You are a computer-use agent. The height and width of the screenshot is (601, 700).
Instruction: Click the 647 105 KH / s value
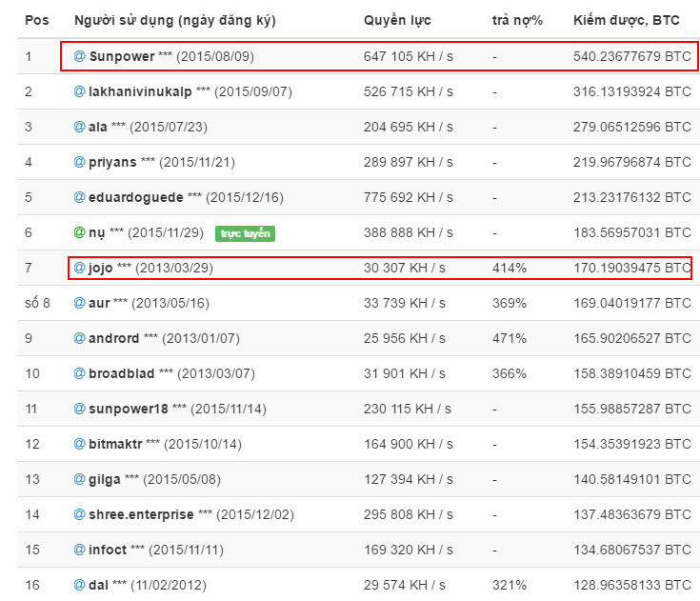[408, 56]
